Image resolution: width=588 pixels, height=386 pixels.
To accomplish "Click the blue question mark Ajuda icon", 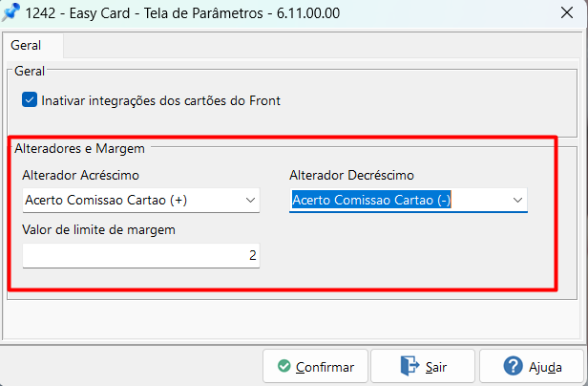I will click(x=514, y=366).
